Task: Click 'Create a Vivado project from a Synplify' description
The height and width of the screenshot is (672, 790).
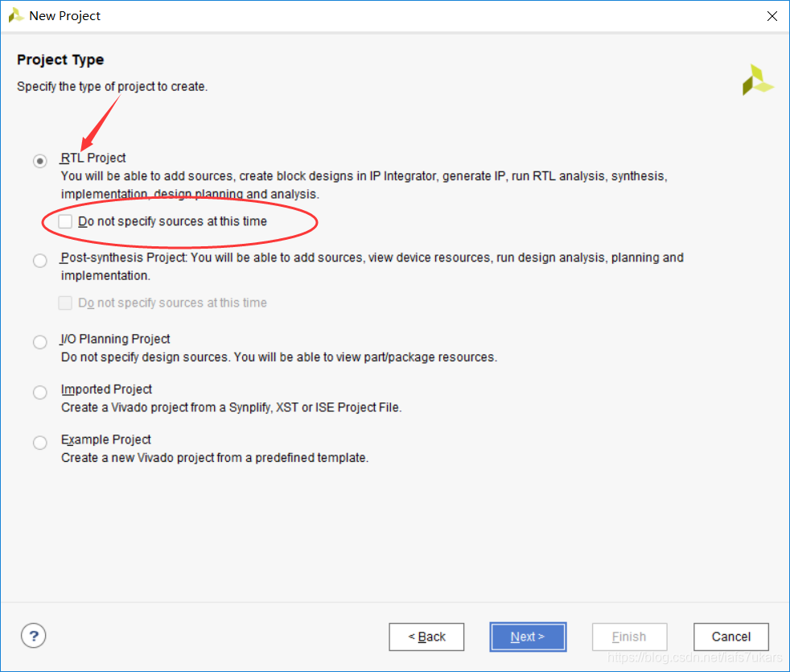Action: pos(231,407)
